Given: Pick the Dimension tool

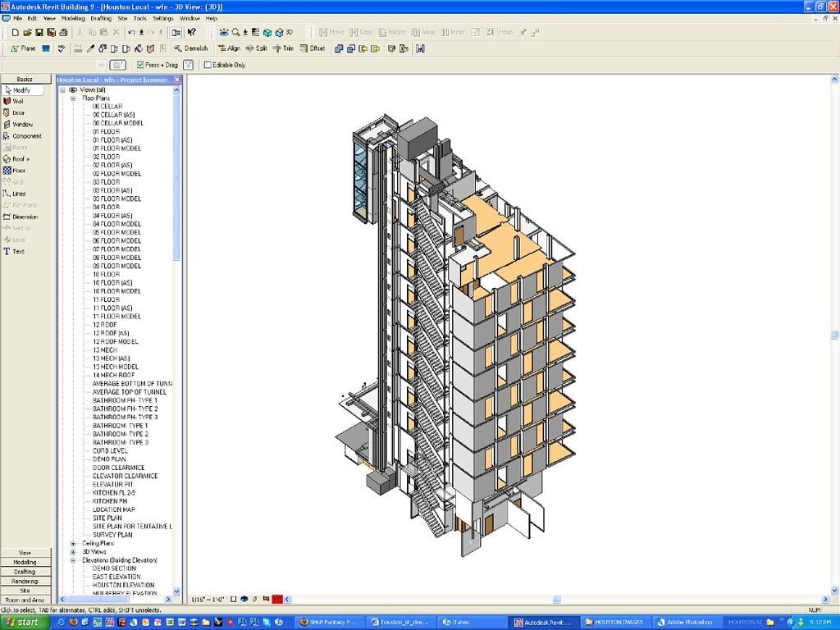Looking at the screenshot, I should click(x=21, y=217).
